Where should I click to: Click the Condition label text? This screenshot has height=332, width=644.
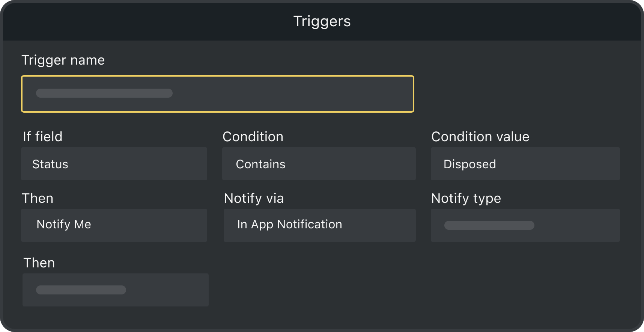coord(253,137)
